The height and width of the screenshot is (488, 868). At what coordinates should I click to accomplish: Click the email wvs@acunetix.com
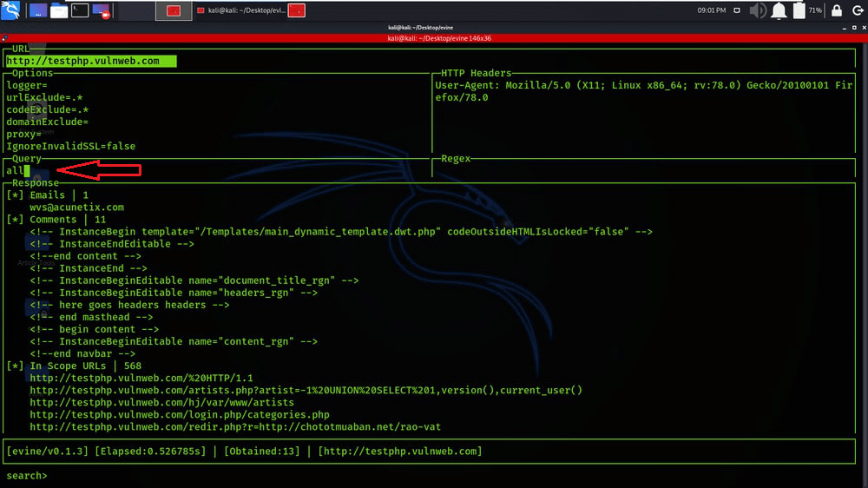click(77, 208)
